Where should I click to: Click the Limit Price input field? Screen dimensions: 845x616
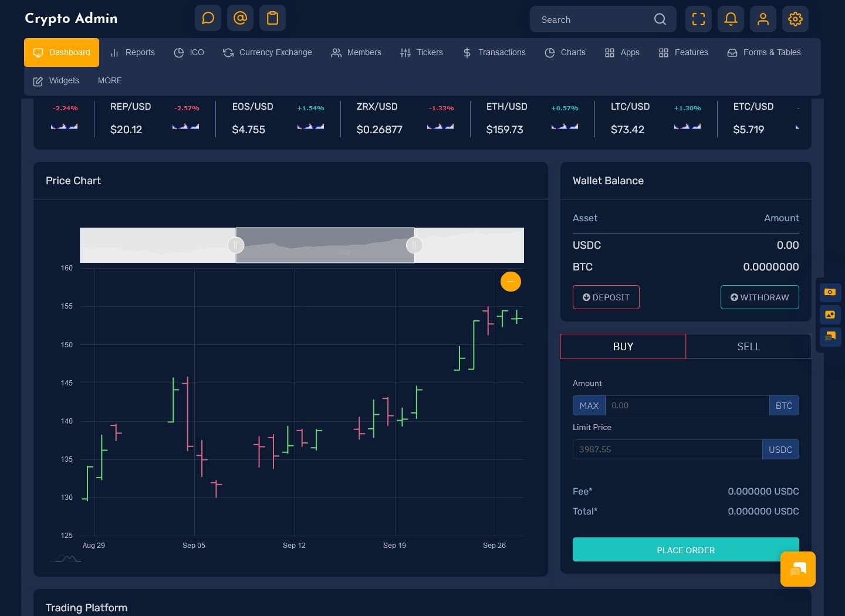[x=667, y=449]
